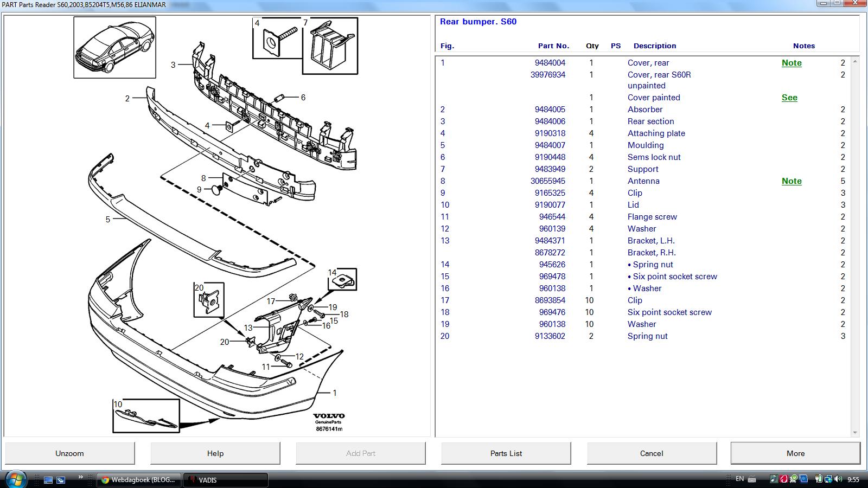Click the Show Desktop quick launch icon
Screen dimensions: 868x488
[x=48, y=480]
